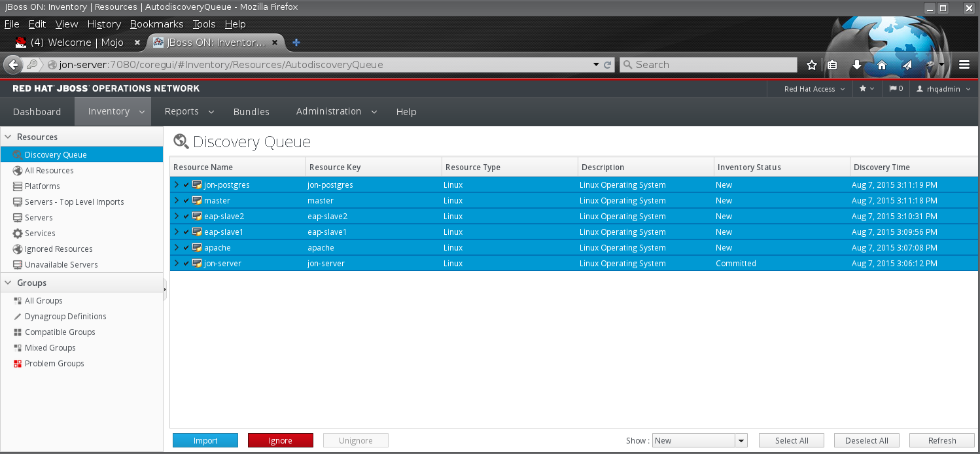Click the site identity key icon in address bar
The height and width of the screenshot is (454, 980).
(31, 65)
